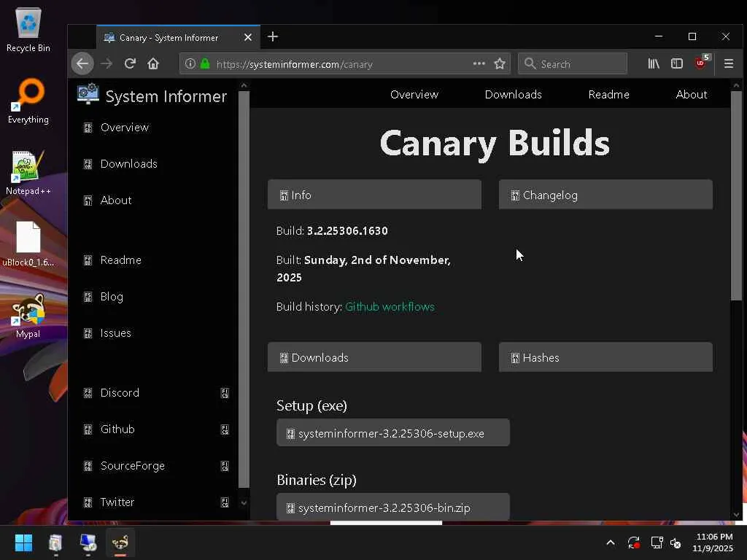Image resolution: width=747 pixels, height=560 pixels.
Task: Click the taskbar clock 11:06 PM
Action: tap(713, 542)
